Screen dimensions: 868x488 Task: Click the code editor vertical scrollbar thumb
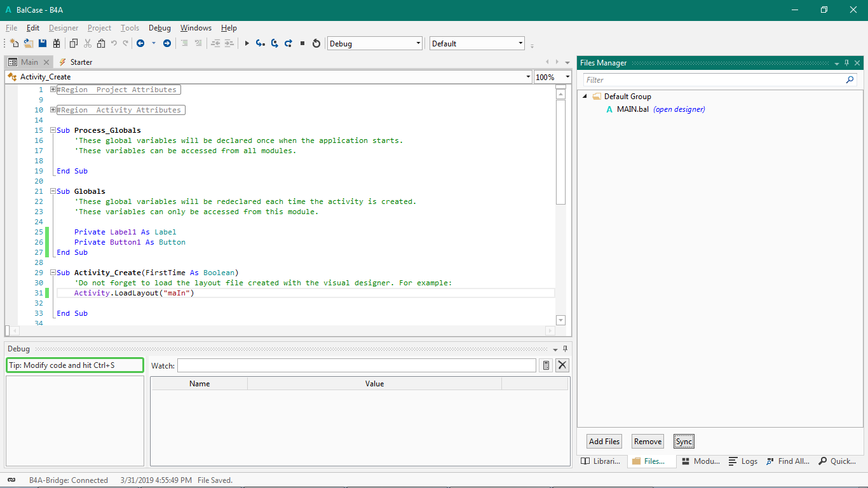[560, 151]
